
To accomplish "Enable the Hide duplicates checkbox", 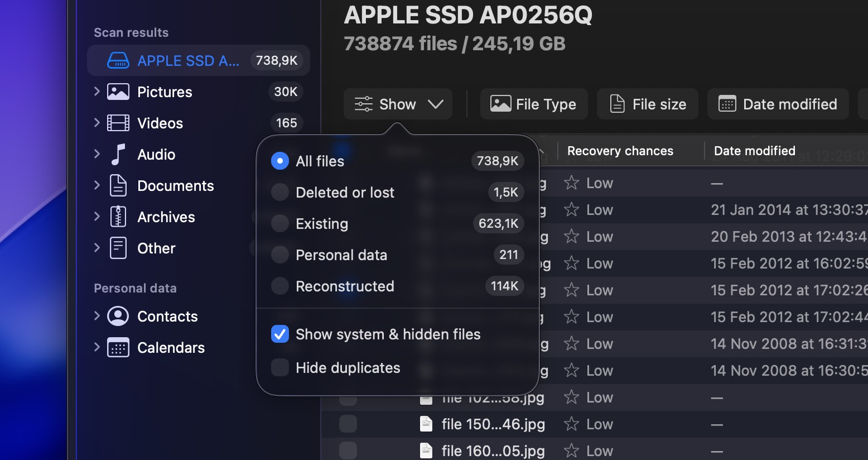I will 279,367.
